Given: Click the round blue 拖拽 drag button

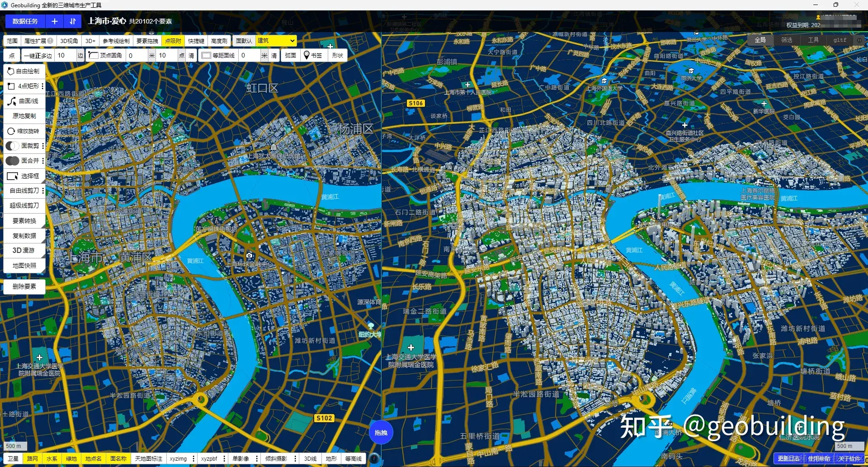Looking at the screenshot, I should (381, 433).
